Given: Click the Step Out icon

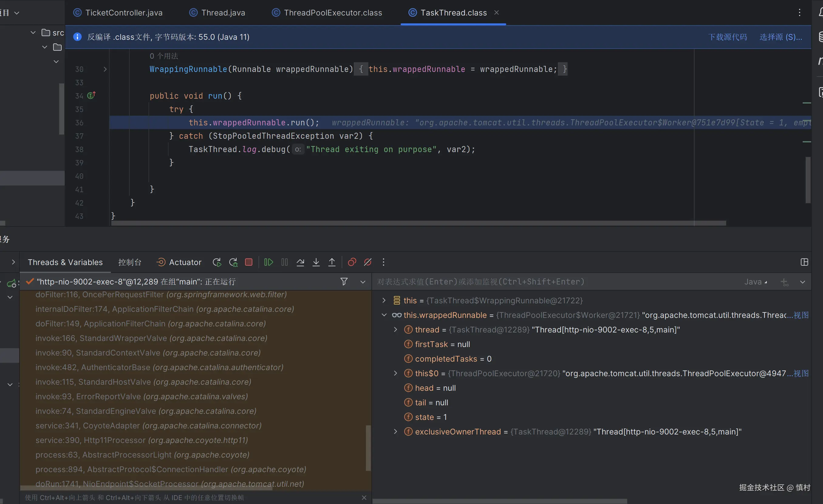Looking at the screenshot, I should pos(332,262).
